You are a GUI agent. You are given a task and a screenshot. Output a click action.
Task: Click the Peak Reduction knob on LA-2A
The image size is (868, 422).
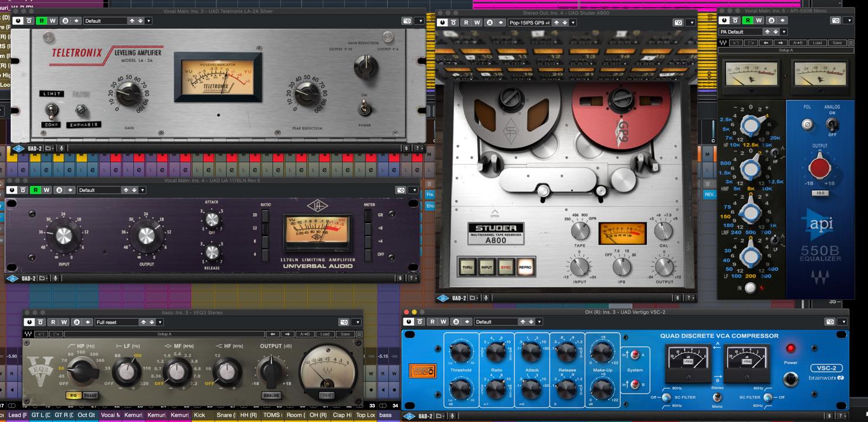click(x=308, y=94)
